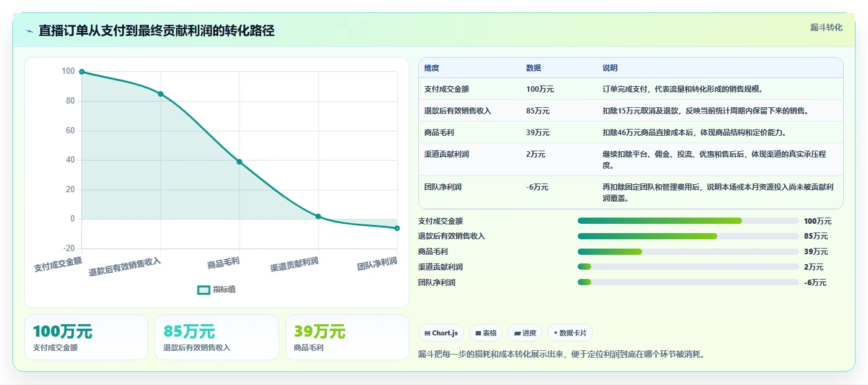
Task: Select the 商品毛利 data point at 39
Action: (239, 162)
